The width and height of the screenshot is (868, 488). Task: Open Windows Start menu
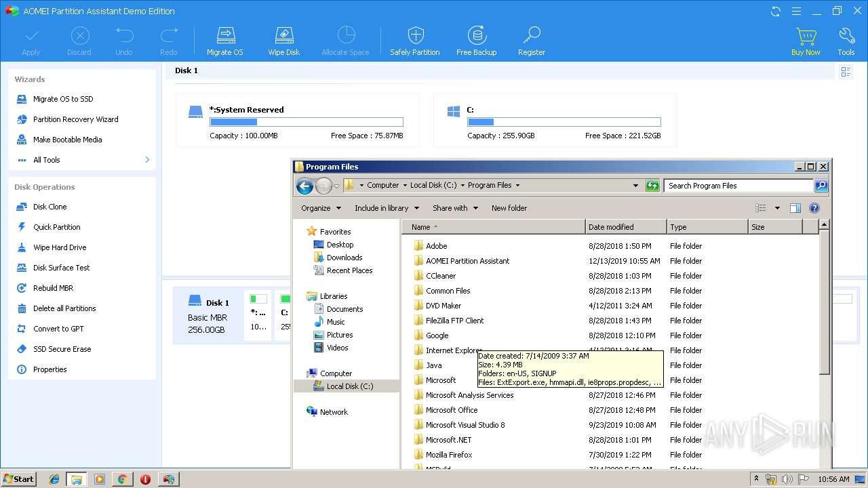(19, 479)
